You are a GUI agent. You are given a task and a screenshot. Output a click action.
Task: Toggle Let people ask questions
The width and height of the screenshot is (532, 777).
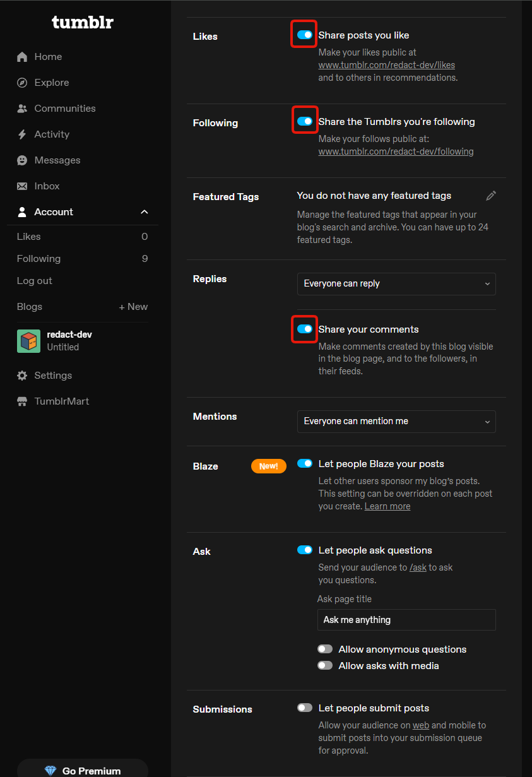(x=305, y=550)
